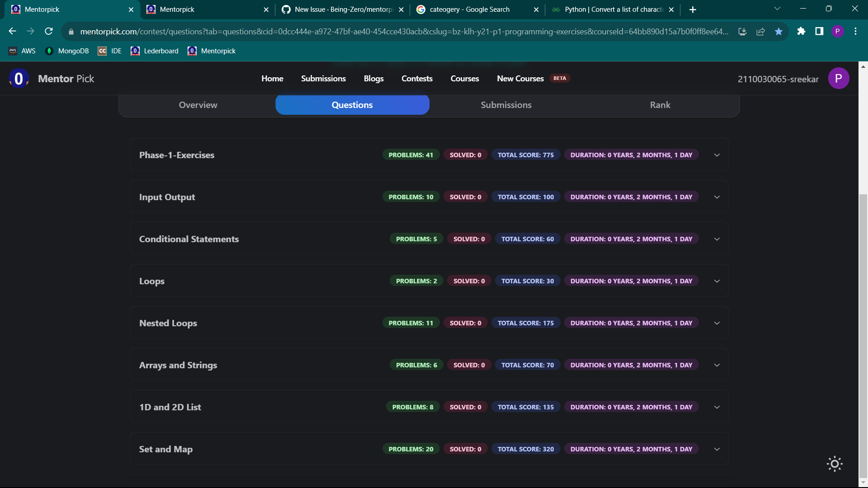Open the extensions puzzle icon
This screenshot has width=868, height=488.
(802, 31)
